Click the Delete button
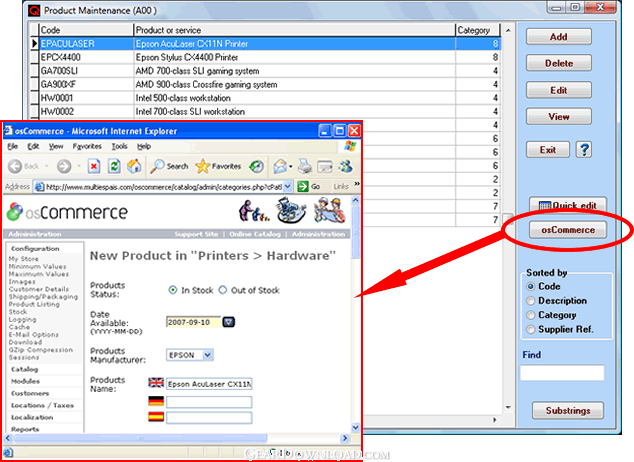Image resolution: width=634 pixels, height=462 pixels. (558, 63)
